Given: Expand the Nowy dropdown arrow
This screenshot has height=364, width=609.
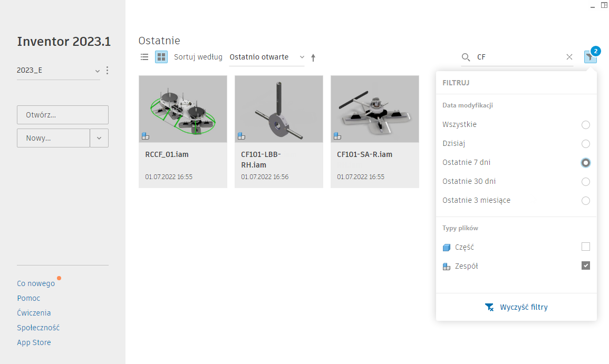Looking at the screenshot, I should [99, 138].
